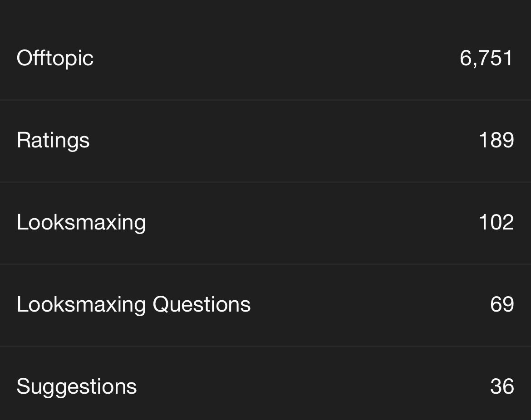531x420 pixels.
Task: Choose the Ratings list row
Action: 265,141
